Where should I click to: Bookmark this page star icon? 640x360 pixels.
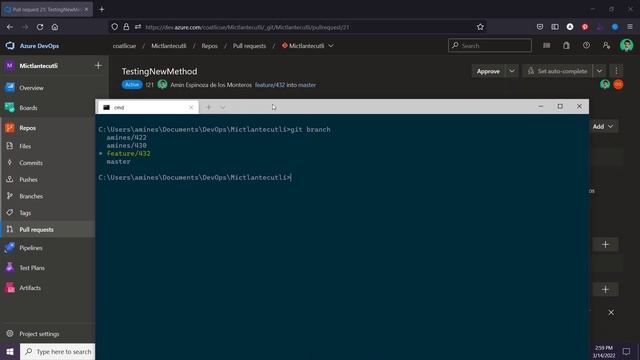480,27
